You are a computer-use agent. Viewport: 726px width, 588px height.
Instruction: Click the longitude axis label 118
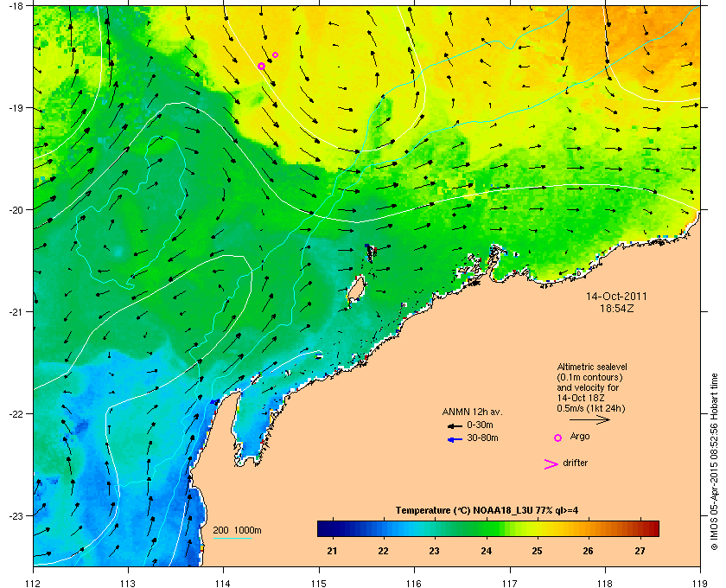click(x=605, y=583)
